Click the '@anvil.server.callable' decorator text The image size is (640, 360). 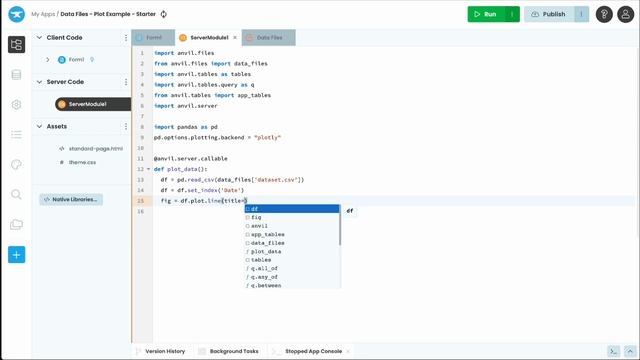[191, 158]
